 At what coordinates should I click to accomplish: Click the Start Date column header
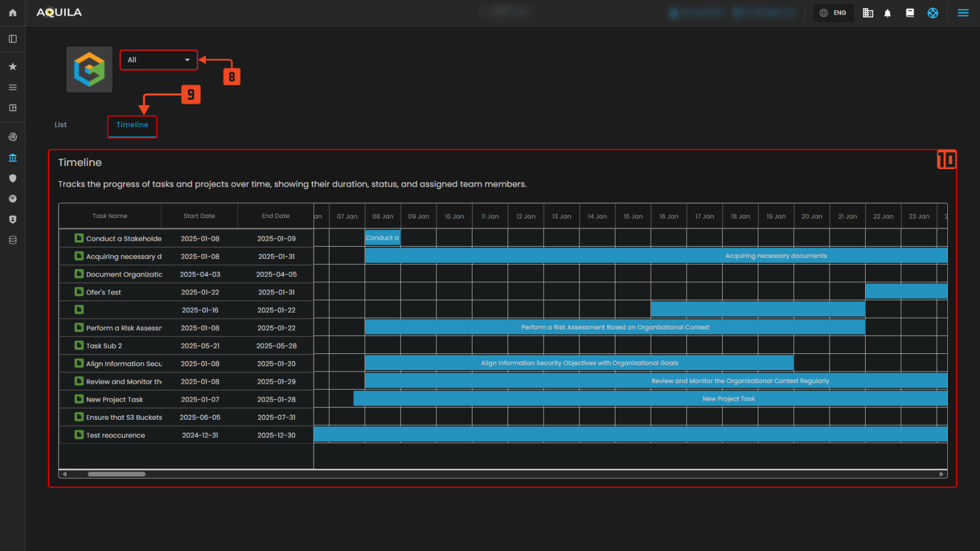[x=199, y=216]
